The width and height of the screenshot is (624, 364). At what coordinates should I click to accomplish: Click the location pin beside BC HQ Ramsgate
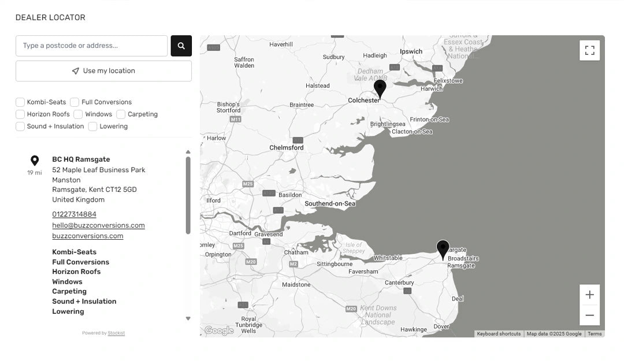point(35,160)
